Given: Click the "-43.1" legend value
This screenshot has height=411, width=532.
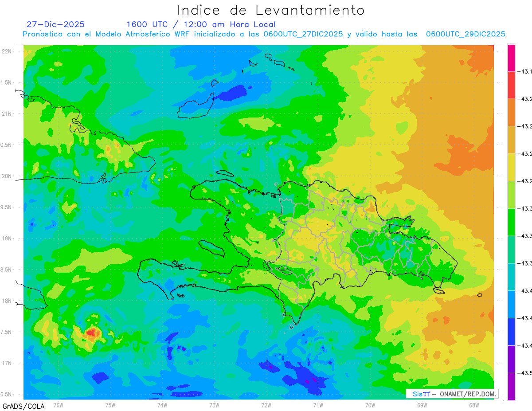Looking at the screenshot, I should [524, 71].
